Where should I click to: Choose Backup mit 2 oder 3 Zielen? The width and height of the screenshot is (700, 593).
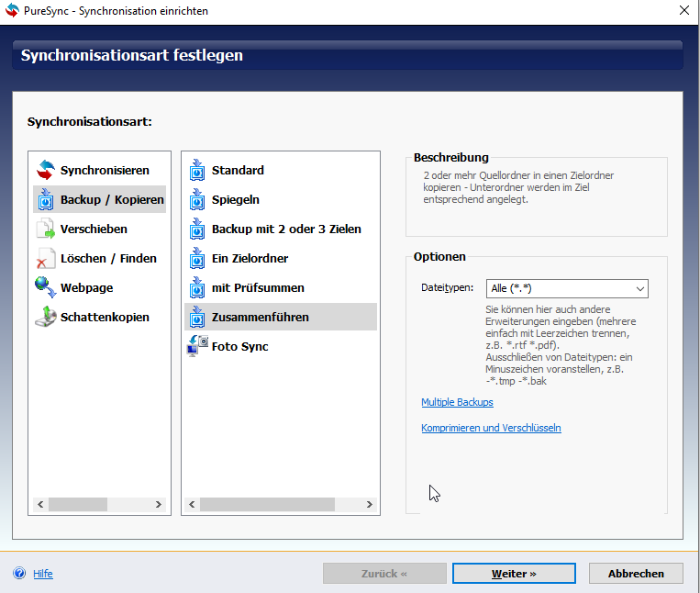coord(281,229)
